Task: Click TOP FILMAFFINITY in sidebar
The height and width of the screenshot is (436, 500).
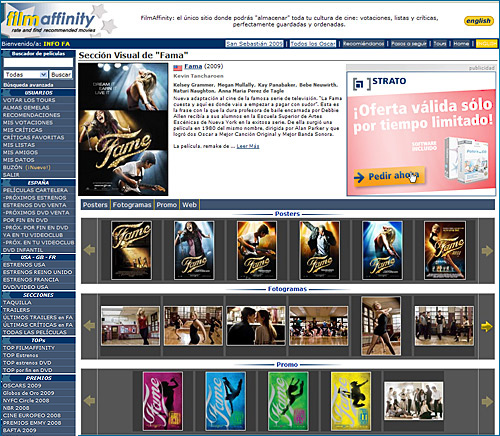Action: click(29, 348)
